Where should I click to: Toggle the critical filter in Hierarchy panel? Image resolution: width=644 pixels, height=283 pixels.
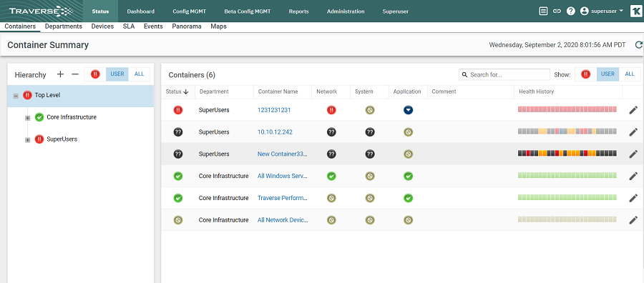coord(95,74)
